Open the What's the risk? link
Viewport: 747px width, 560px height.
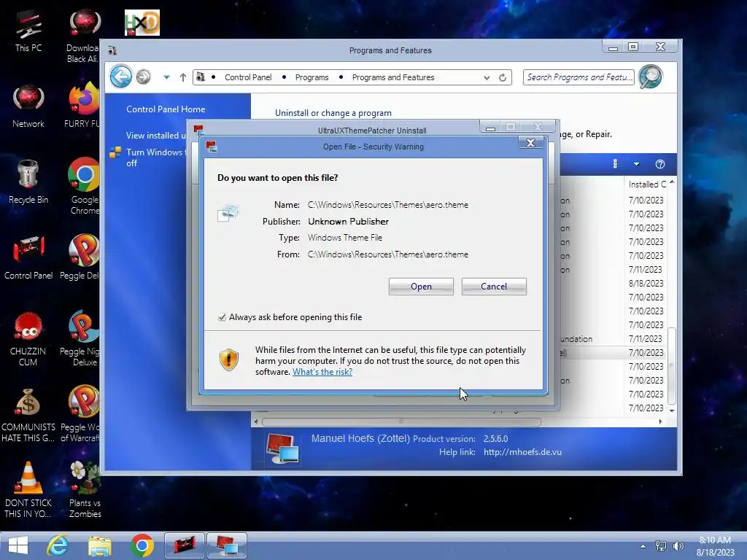(x=322, y=372)
